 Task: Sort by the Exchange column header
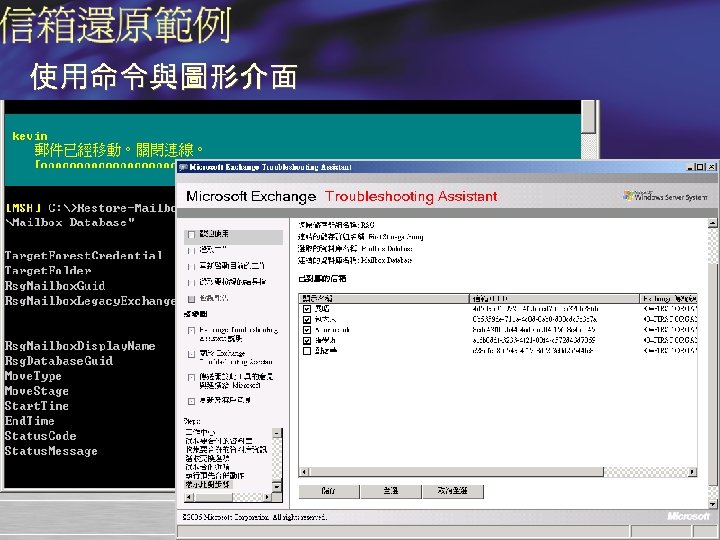click(x=668, y=298)
